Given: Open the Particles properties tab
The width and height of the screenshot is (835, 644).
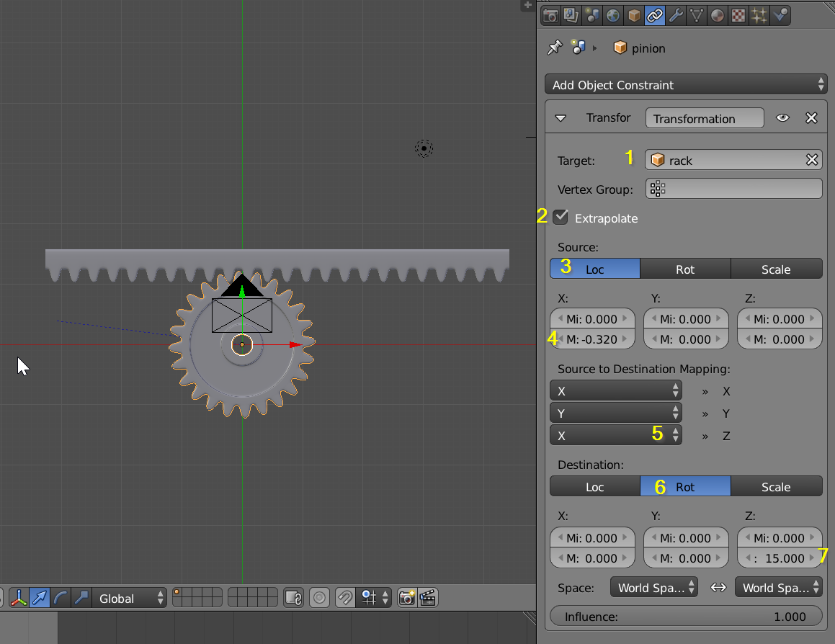Looking at the screenshot, I should coord(759,15).
